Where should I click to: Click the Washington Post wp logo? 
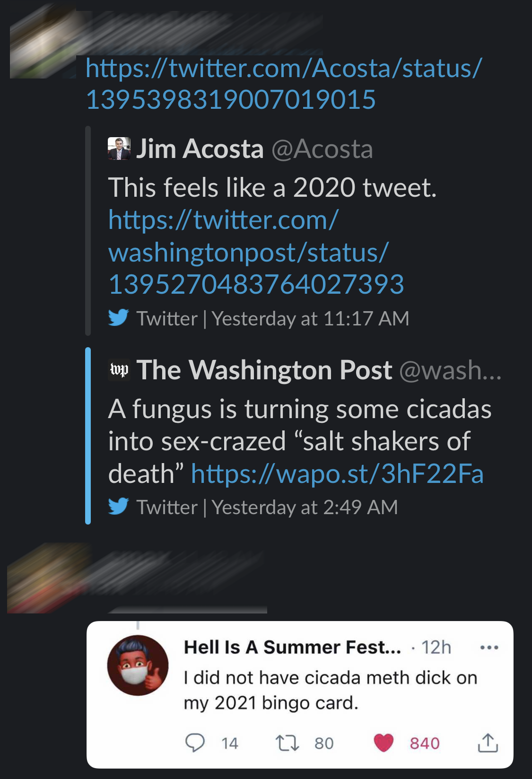(119, 369)
